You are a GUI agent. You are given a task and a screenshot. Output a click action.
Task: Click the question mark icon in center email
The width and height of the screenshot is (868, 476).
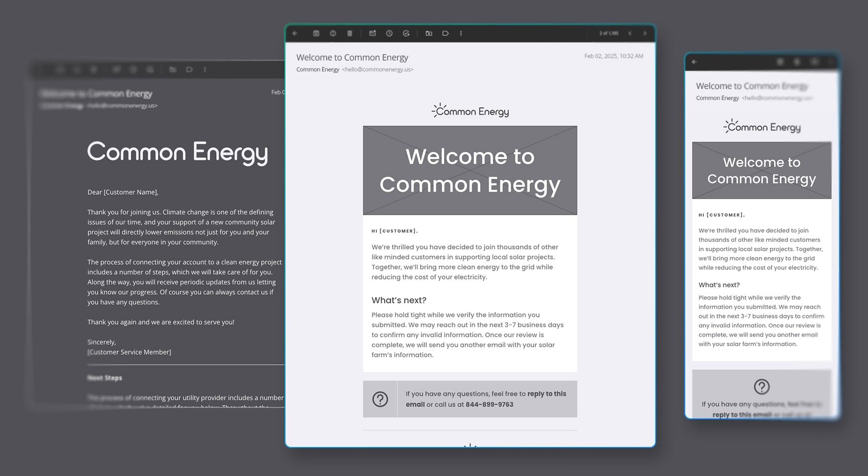tap(380, 399)
